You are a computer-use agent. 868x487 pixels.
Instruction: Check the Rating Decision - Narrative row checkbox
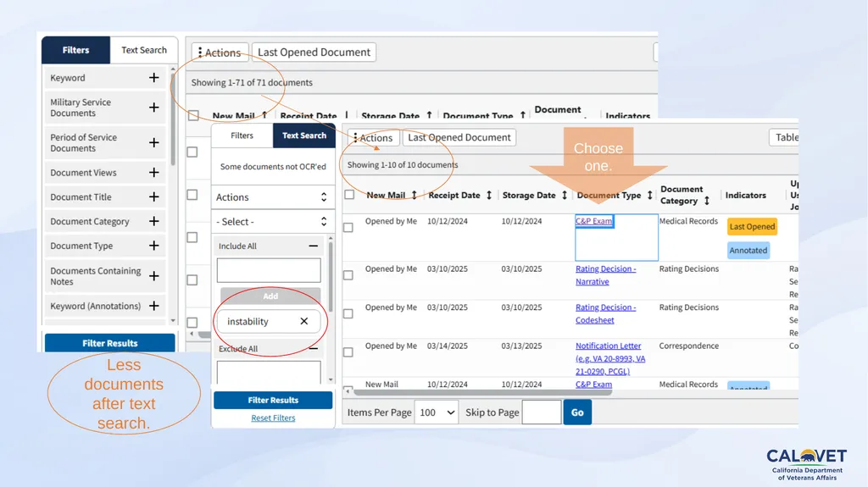pyautogui.click(x=348, y=275)
